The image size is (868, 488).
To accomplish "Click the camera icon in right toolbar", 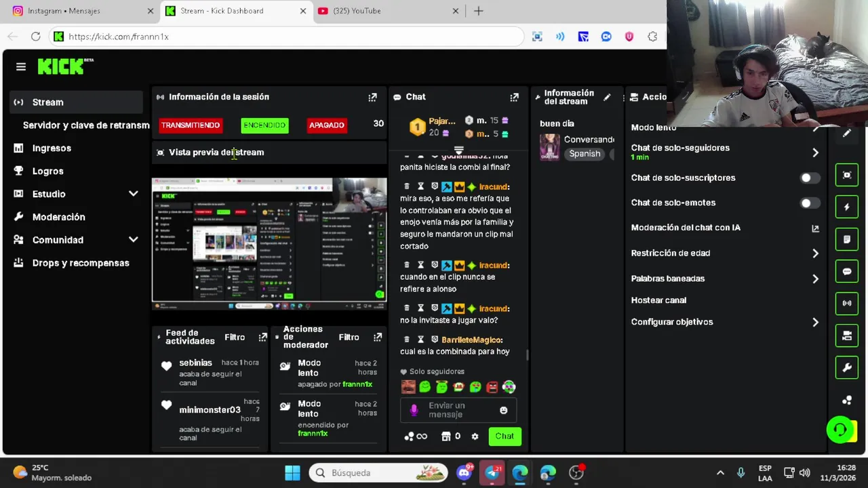I will point(847,335).
